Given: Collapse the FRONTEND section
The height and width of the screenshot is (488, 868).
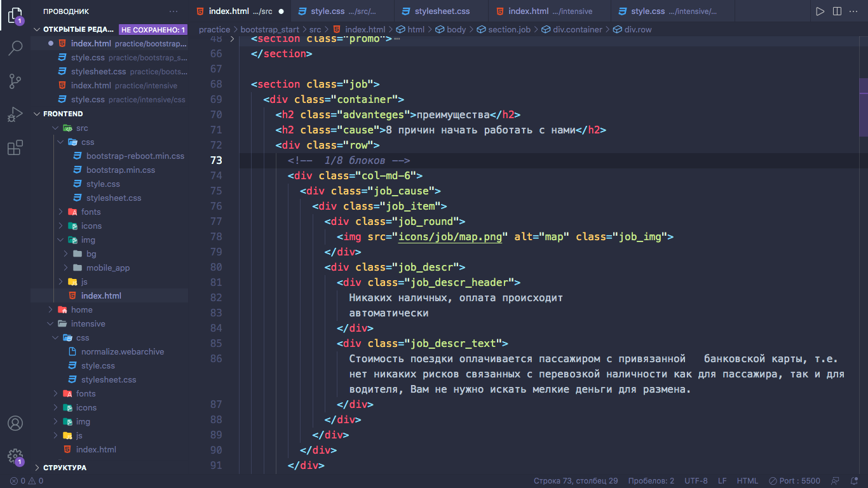Looking at the screenshot, I should (37, 114).
